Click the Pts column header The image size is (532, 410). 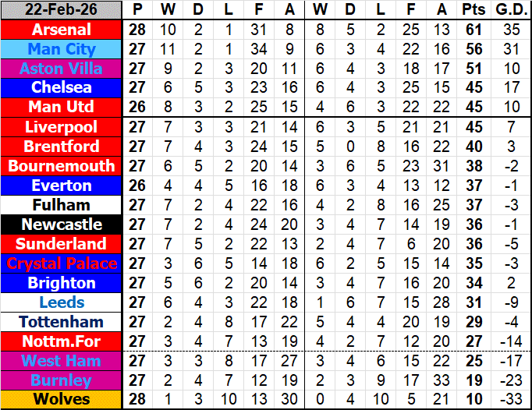(472, 10)
